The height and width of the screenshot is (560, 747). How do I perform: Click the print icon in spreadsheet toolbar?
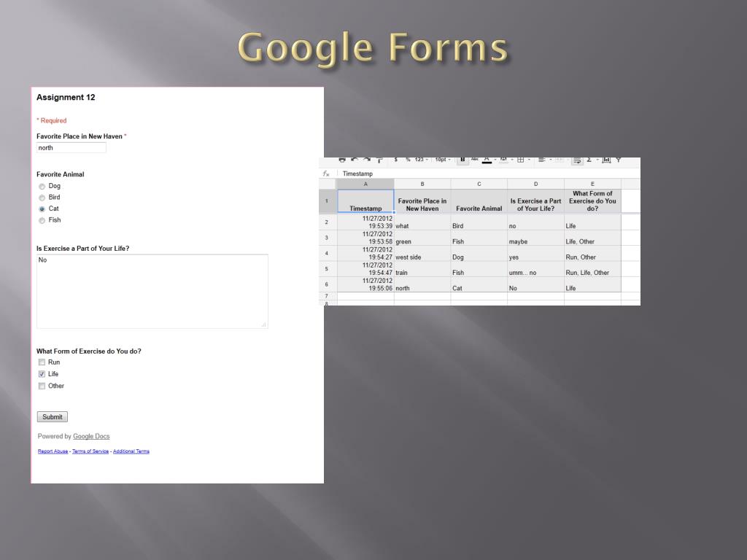[342, 160]
